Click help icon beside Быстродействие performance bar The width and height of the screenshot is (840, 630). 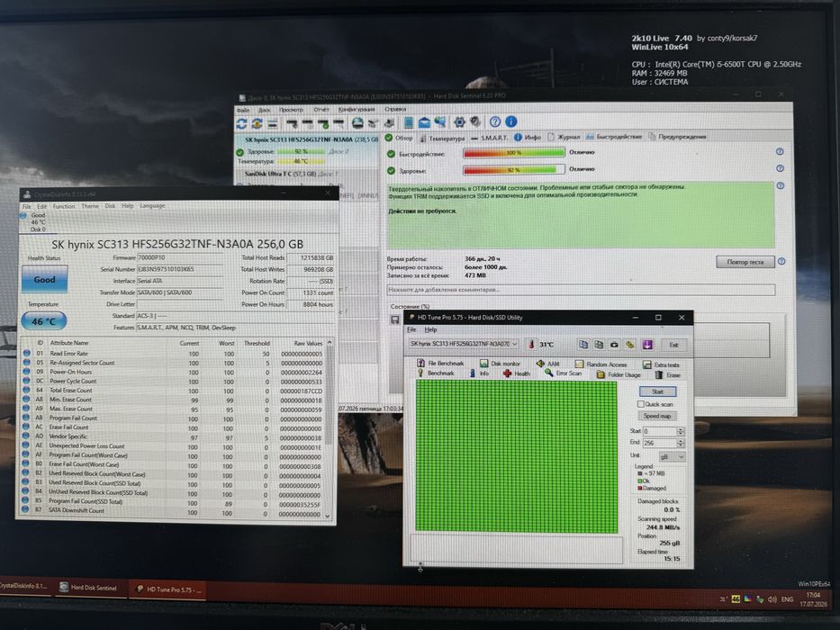pos(780,151)
